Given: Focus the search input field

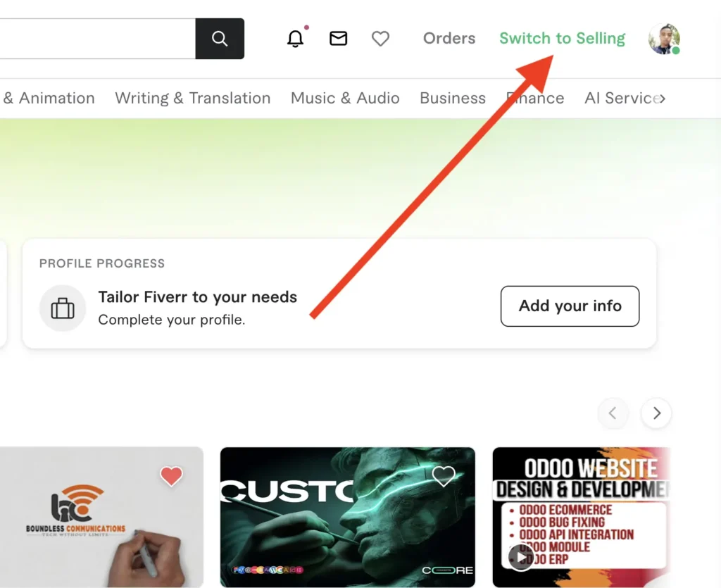Looking at the screenshot, I should point(97,39).
